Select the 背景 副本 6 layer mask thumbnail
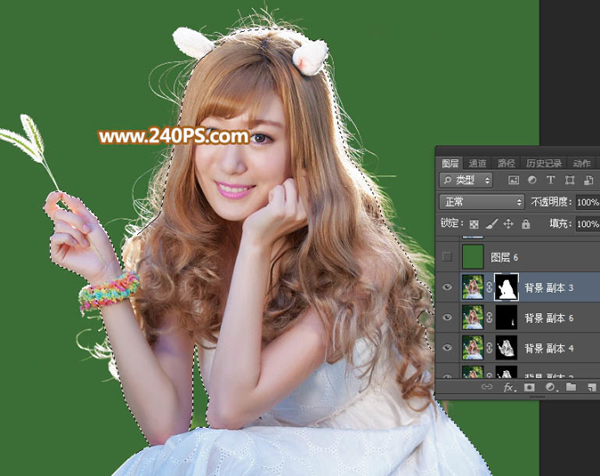 coord(507,318)
